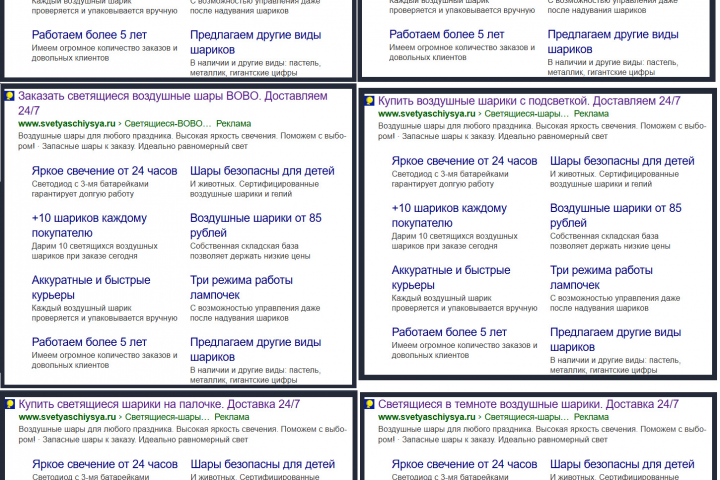
Task: Click the favicon beside 'Светящиеся в темноте воздушные шарики'
Action: [x=370, y=404]
